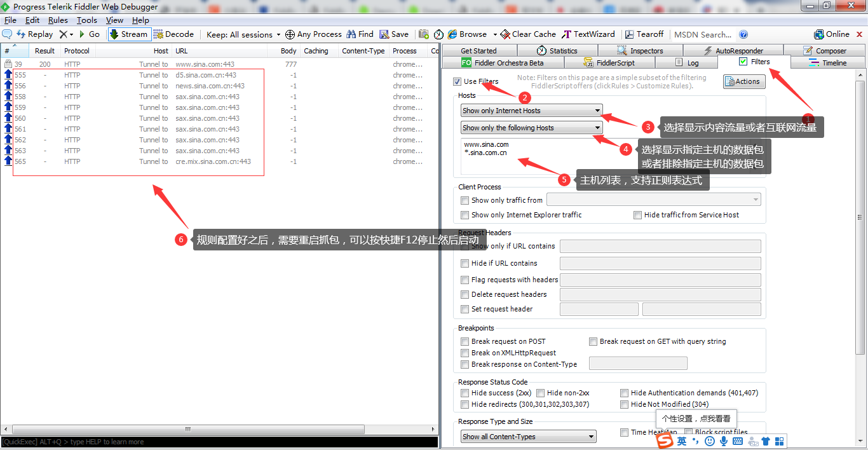Switch to the Statistics tab
The image size is (868, 450).
(557, 51)
